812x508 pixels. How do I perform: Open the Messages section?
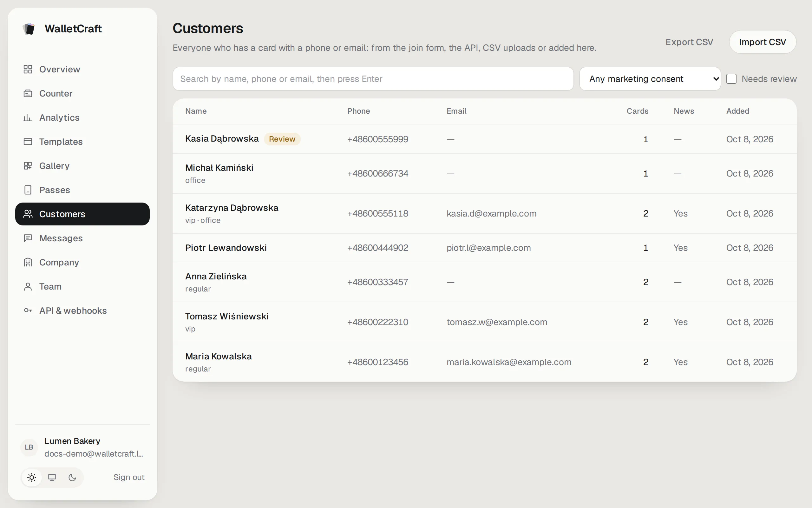[82, 238]
